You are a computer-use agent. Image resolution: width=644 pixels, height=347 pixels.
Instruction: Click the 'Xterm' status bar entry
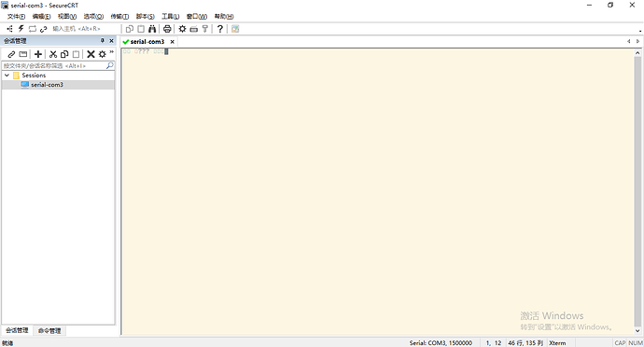557,343
